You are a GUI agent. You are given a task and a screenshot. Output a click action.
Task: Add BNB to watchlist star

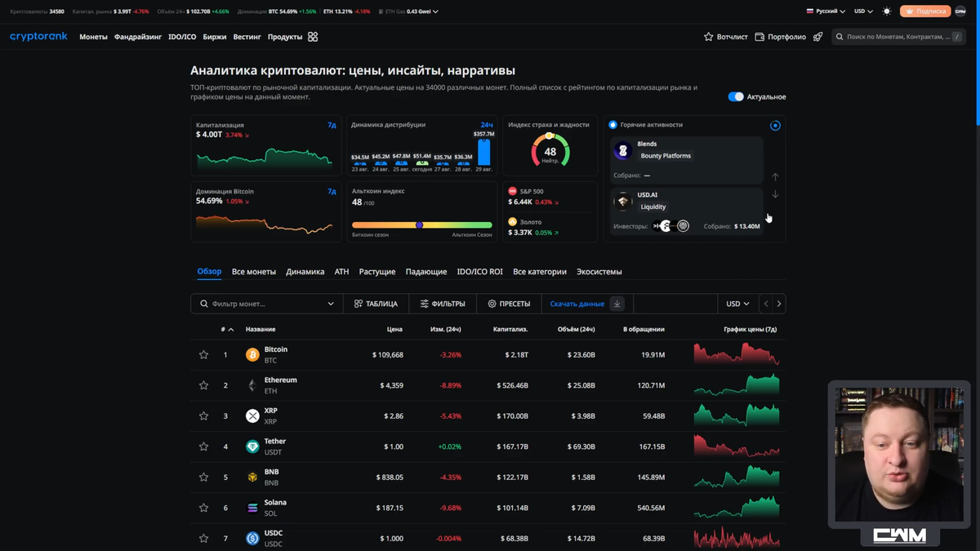click(x=203, y=478)
